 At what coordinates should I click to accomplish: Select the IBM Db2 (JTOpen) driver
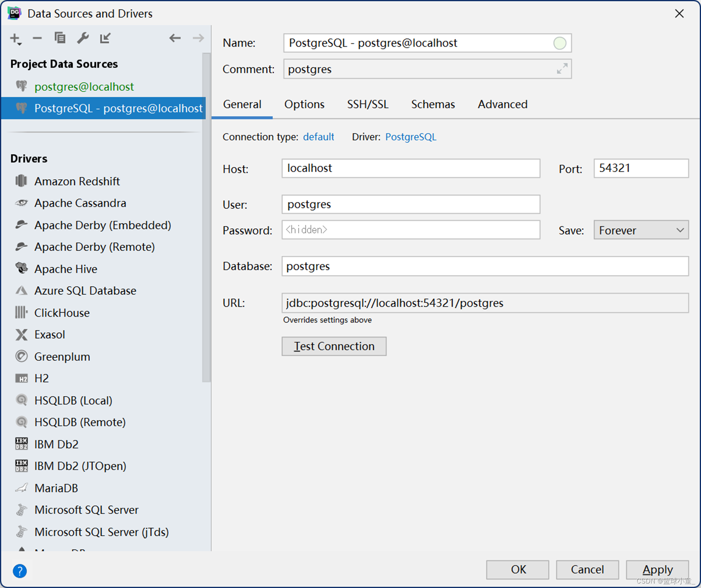[x=80, y=466]
